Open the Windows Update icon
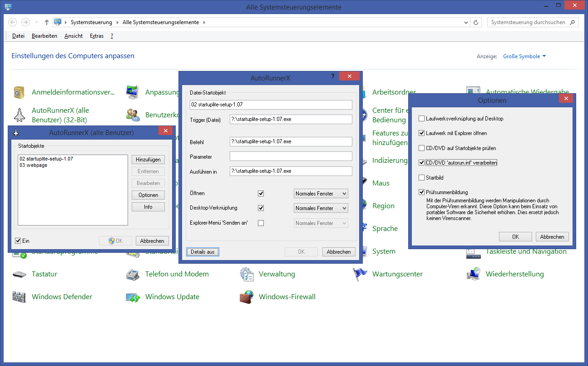The height and width of the screenshot is (366, 588). pos(133,297)
